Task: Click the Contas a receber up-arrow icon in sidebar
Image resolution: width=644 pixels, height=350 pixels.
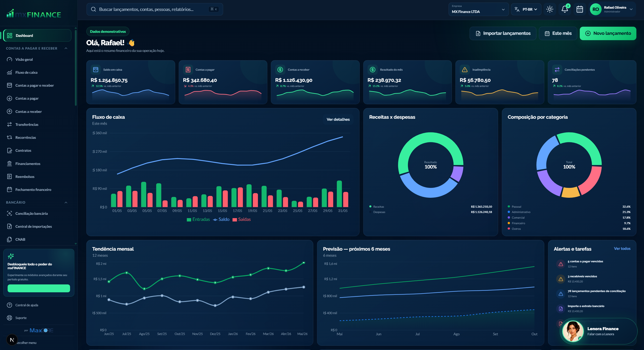Action: point(9,112)
